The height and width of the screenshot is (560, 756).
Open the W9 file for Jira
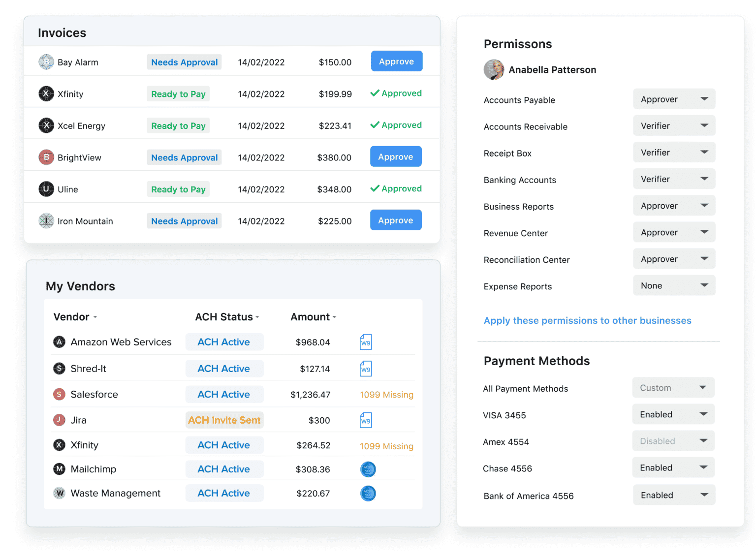[x=366, y=420]
